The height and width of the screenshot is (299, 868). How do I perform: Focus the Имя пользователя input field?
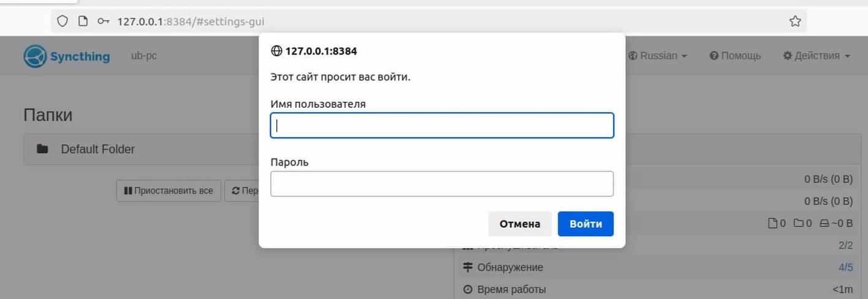pyautogui.click(x=442, y=126)
